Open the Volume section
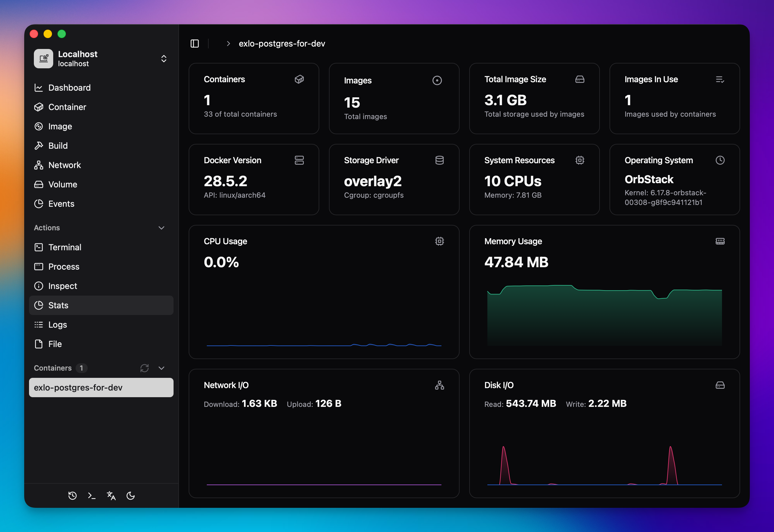The image size is (774, 532). click(62, 184)
